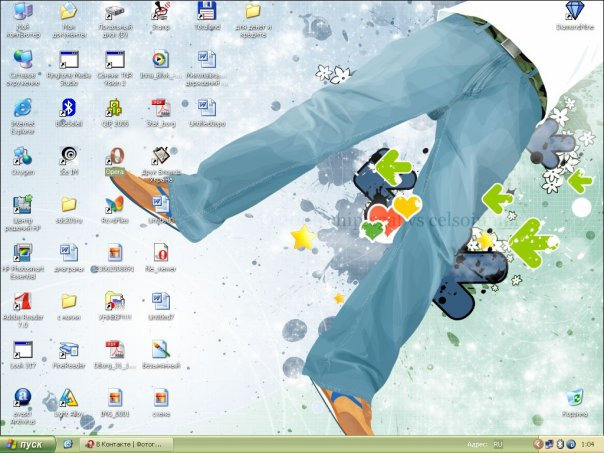Launch Internet Explorer from Quick Launch
Screen dimensions: 604x453
coord(68,444)
